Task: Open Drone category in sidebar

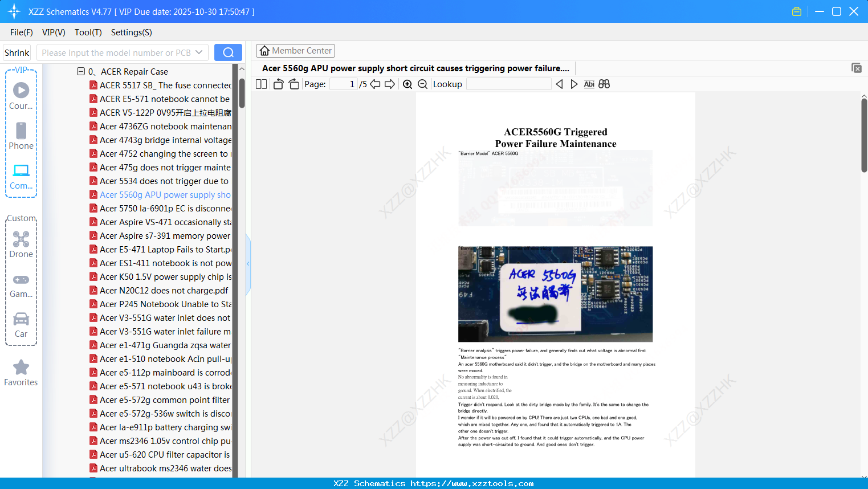Action: [21, 244]
